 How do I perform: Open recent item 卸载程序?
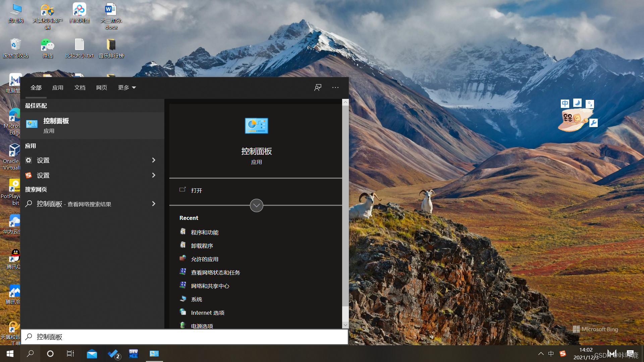pos(202,246)
